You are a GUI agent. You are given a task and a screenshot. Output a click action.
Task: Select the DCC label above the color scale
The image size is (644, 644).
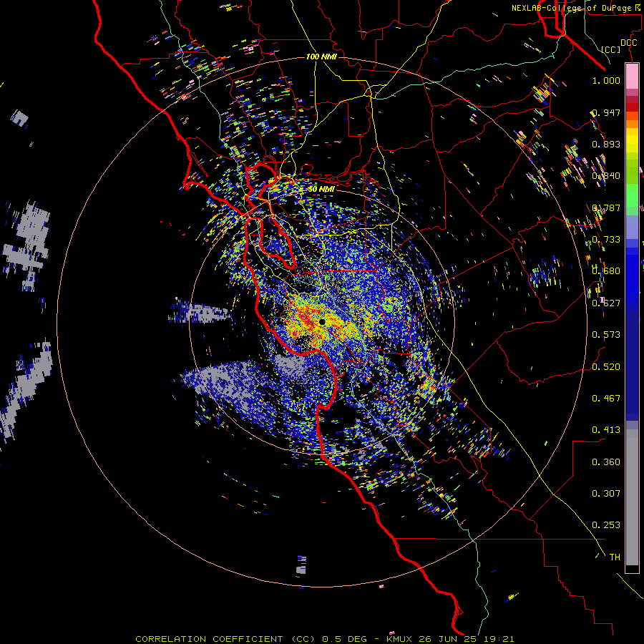pos(628,43)
